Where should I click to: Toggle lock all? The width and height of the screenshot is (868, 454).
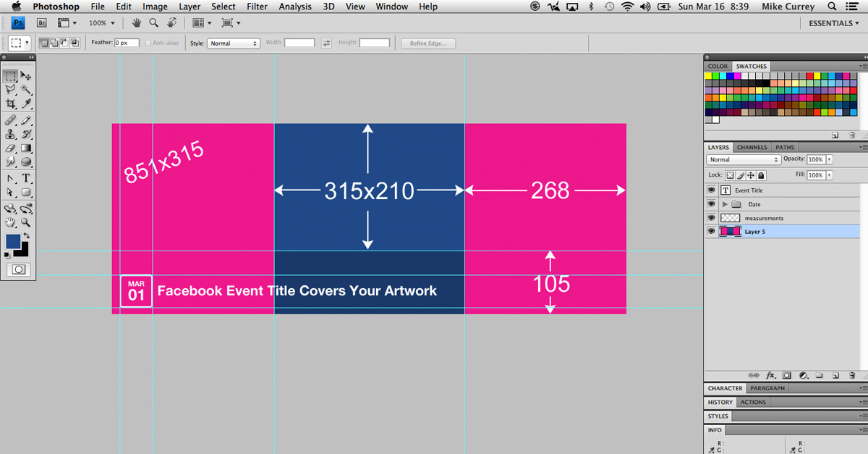click(x=761, y=175)
